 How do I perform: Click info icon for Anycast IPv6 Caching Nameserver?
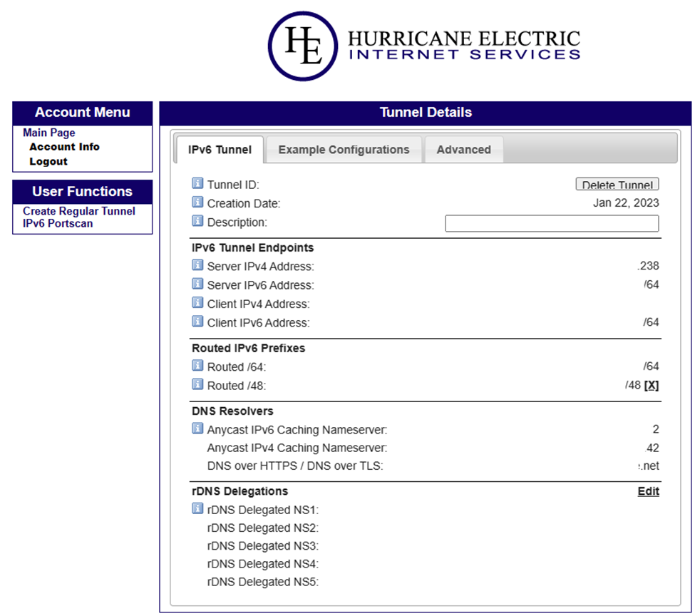[x=197, y=429]
